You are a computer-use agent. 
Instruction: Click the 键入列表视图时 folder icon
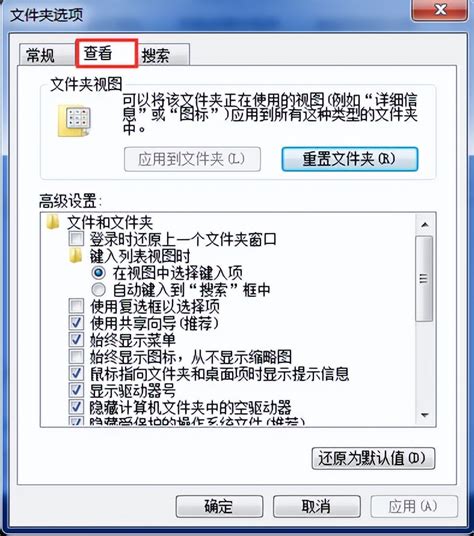coord(76,256)
